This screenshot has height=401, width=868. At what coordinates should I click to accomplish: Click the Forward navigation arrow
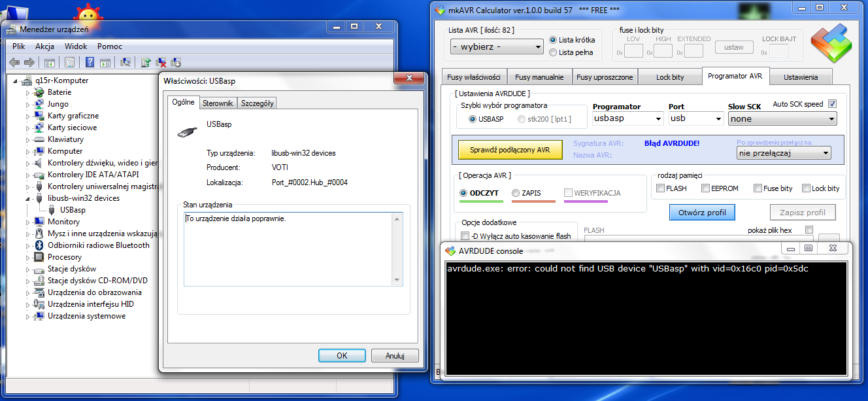pyautogui.click(x=30, y=62)
